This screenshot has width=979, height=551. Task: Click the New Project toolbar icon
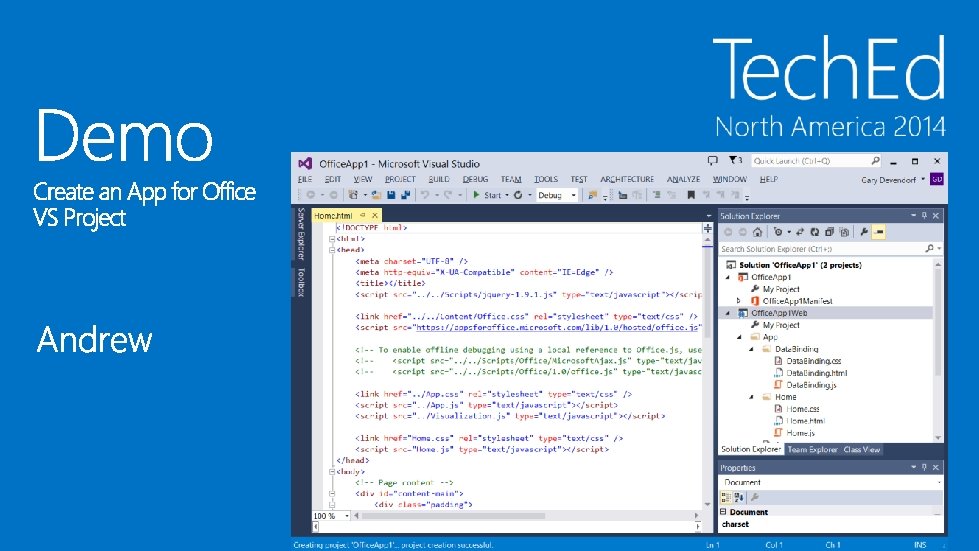[x=353, y=195]
